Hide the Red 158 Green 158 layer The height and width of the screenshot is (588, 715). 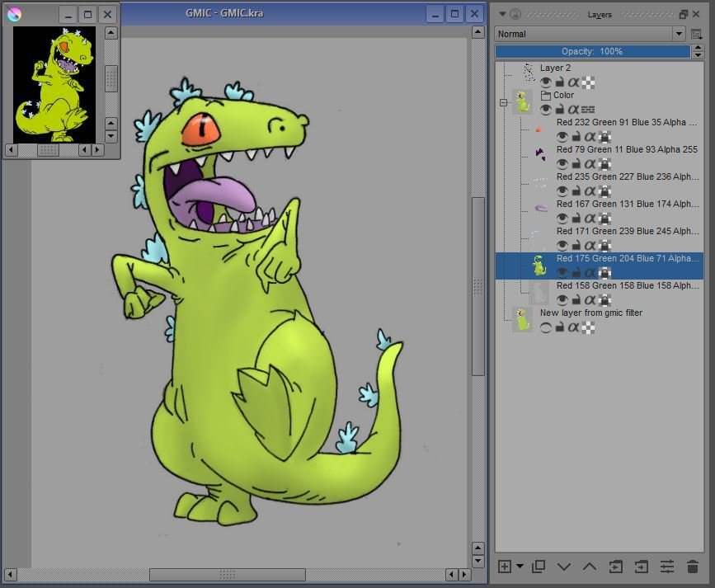pos(562,299)
